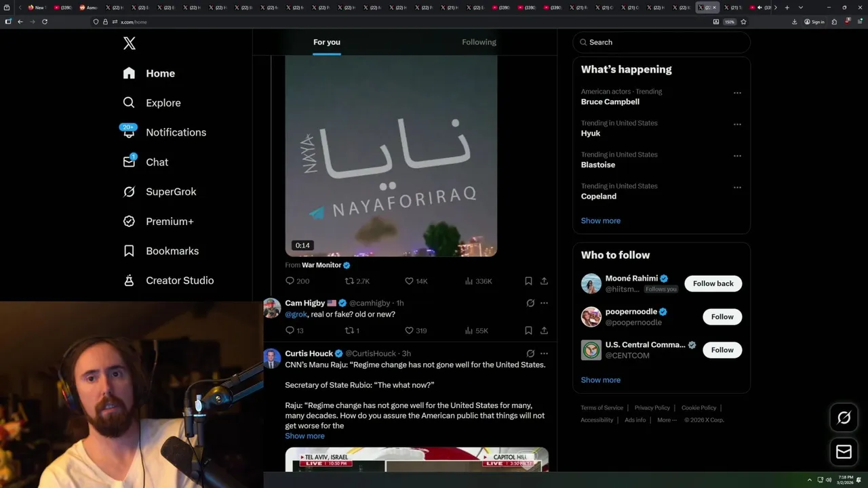Follow back Mooné Rahimi

click(x=713, y=283)
